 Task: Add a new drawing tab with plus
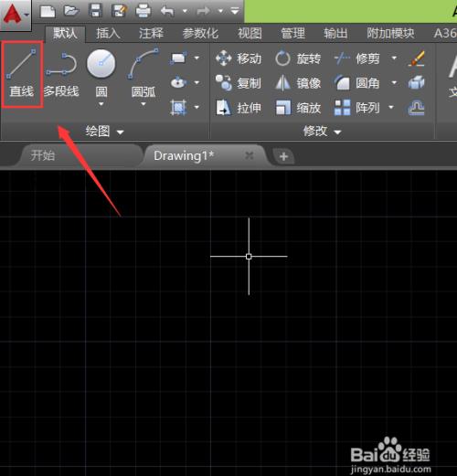(x=283, y=156)
